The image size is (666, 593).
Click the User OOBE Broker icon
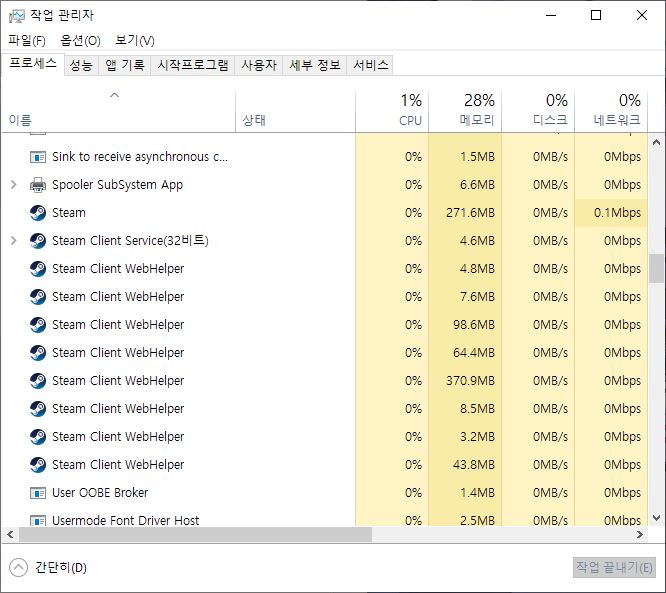(x=38, y=493)
